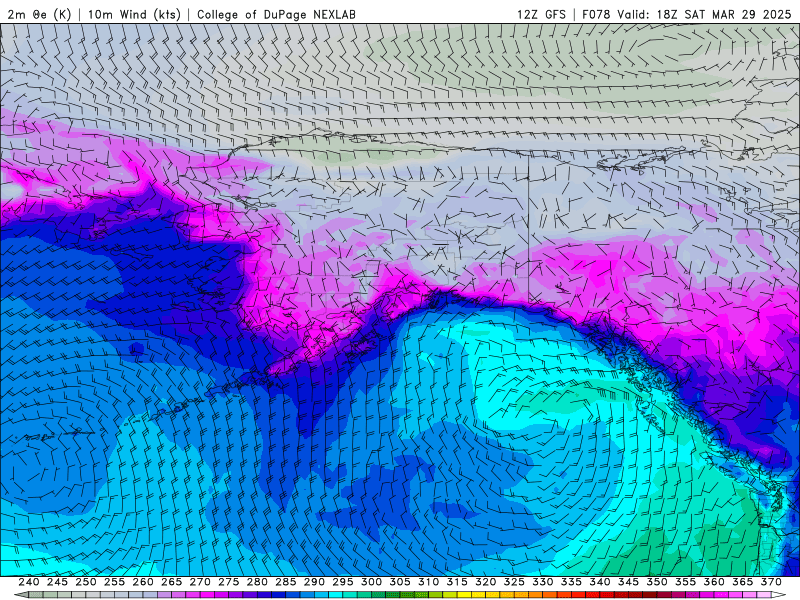Click the "Valid: 18Z SAT MAR 29 2025" text

click(704, 14)
